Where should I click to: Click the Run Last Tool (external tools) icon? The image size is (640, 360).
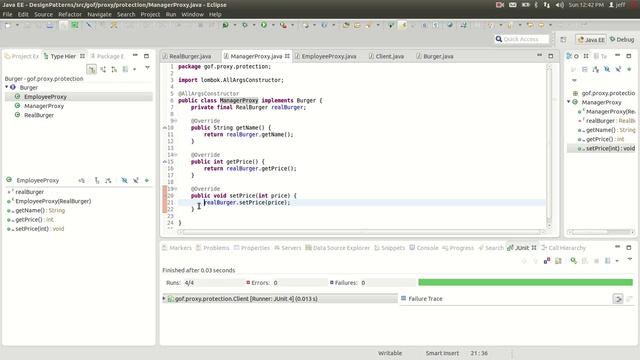(x=283, y=25)
